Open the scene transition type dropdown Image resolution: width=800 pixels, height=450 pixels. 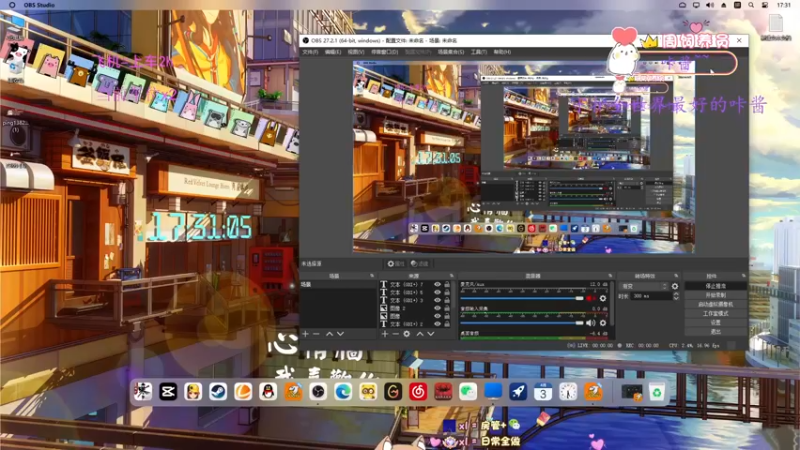643,286
